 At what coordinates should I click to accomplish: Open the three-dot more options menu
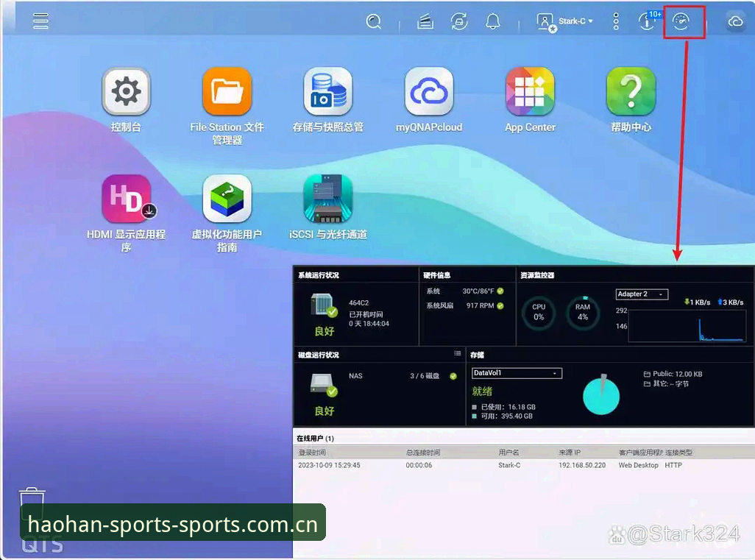pyautogui.click(x=616, y=21)
